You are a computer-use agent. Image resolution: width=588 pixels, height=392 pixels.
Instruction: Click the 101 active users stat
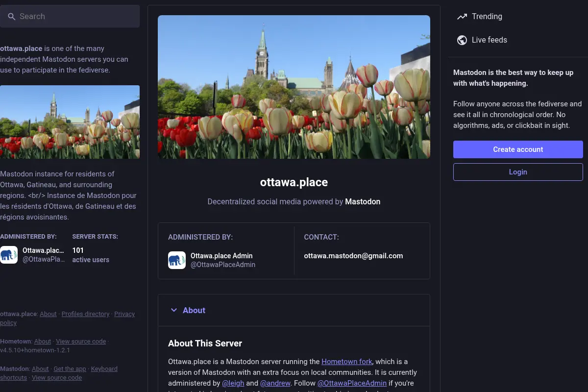[91, 255]
